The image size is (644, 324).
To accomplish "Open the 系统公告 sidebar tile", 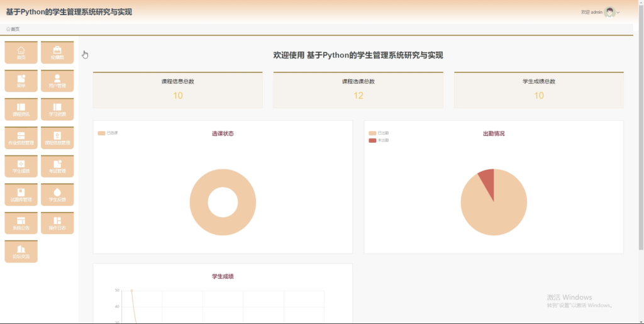I will click(x=21, y=223).
